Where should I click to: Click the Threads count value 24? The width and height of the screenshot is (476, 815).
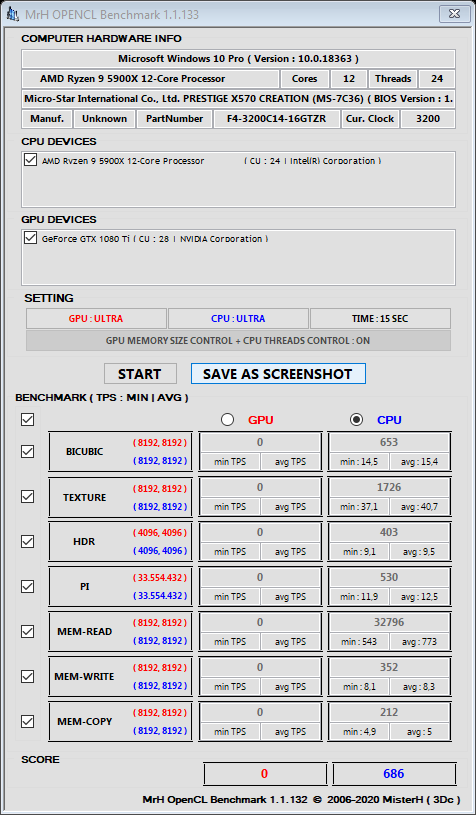[x=437, y=79]
